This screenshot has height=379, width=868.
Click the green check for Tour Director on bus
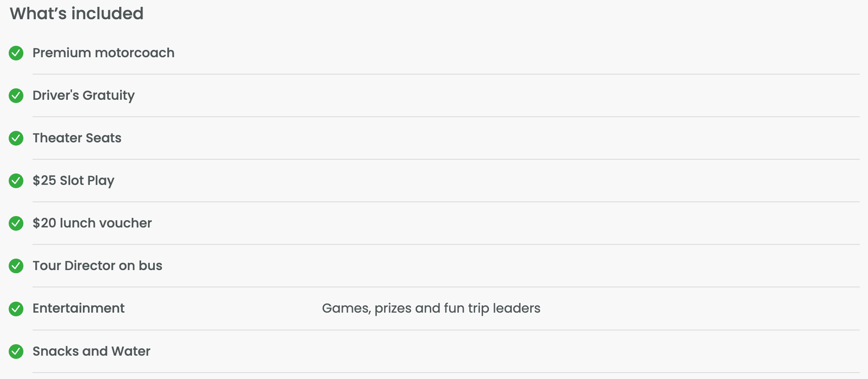click(16, 266)
